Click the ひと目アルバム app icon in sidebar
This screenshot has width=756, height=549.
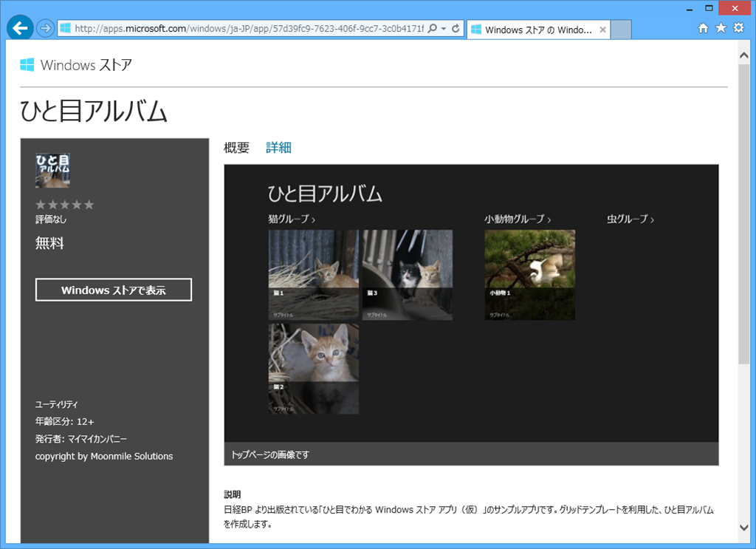click(x=52, y=171)
